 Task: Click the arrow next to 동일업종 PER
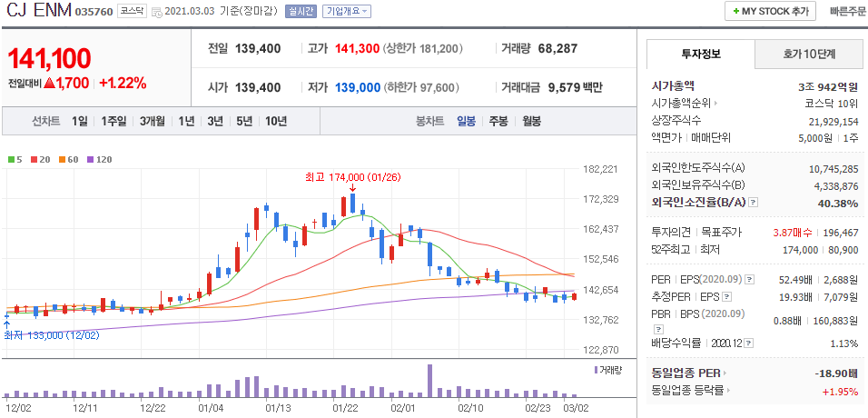(x=724, y=373)
